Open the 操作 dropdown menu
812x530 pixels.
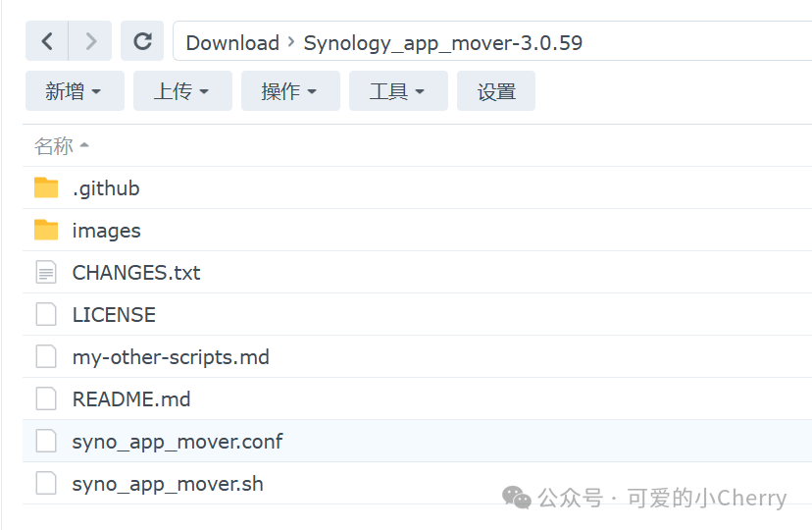(x=290, y=91)
